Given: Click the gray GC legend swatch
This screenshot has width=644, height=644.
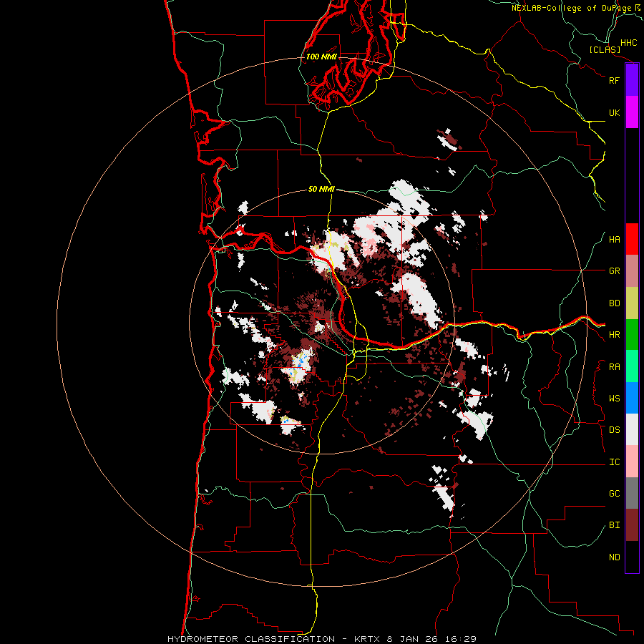Looking at the screenshot, I should tap(632, 493).
